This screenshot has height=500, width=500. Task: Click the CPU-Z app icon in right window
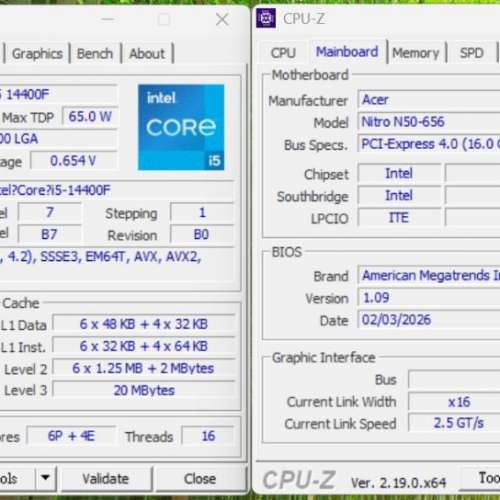266,18
